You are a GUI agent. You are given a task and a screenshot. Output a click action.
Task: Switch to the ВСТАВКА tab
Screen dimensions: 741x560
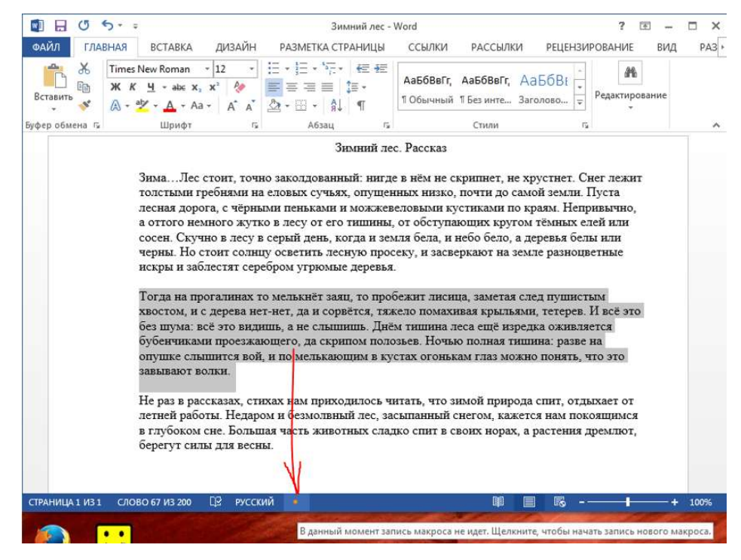click(171, 47)
